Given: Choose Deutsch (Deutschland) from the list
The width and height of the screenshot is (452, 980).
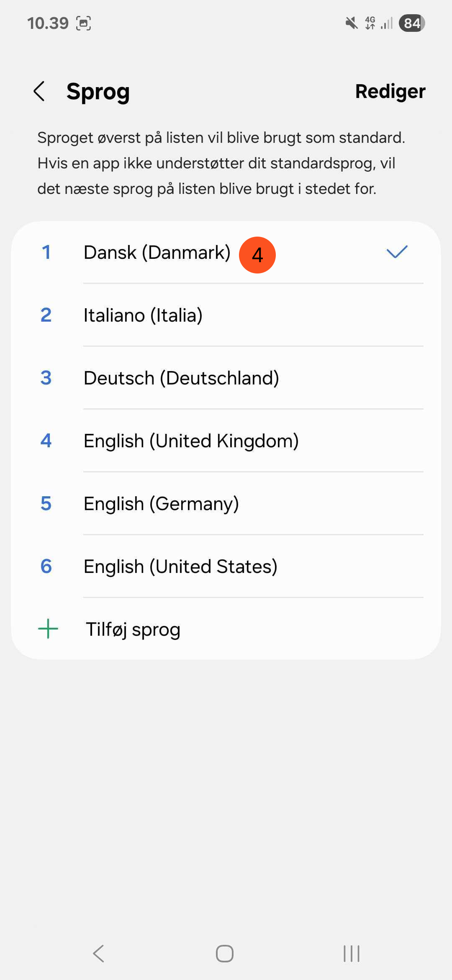Looking at the screenshot, I should click(181, 378).
